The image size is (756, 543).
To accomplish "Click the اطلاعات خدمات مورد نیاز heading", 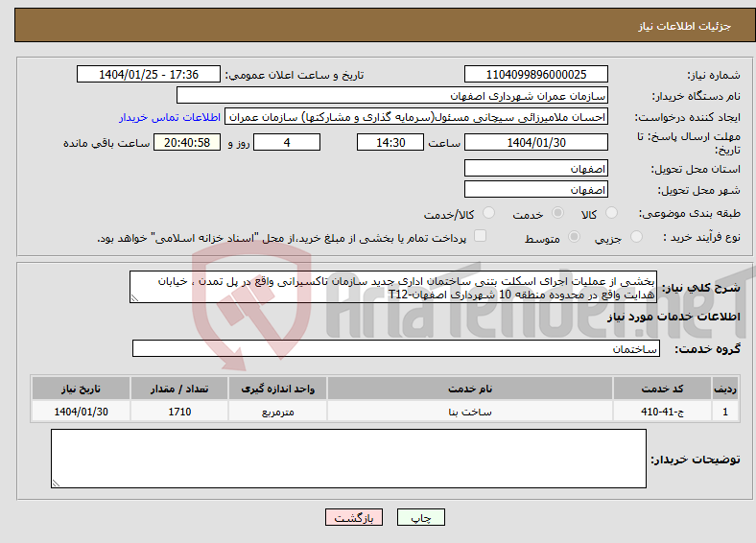I will (673, 317).
